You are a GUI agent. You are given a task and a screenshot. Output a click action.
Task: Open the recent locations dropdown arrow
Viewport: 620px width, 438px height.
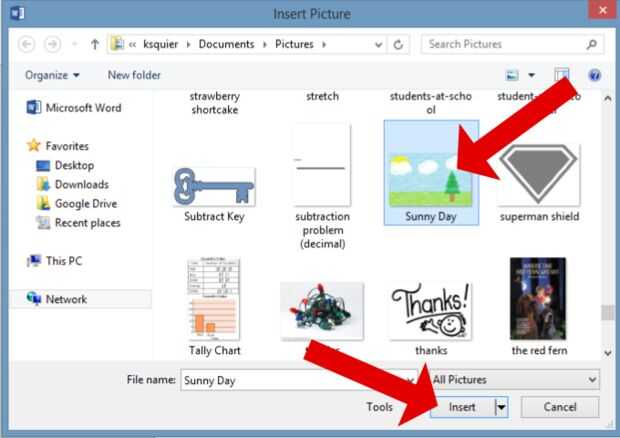74,44
